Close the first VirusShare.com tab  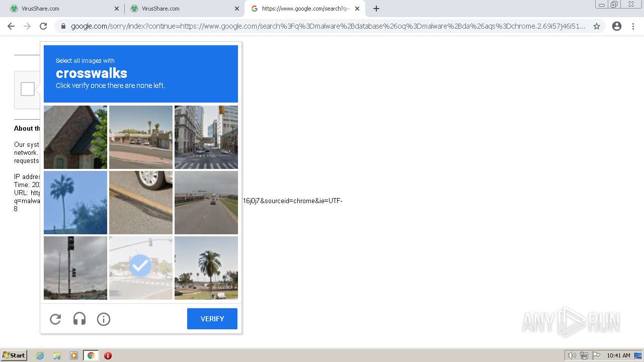click(x=117, y=9)
